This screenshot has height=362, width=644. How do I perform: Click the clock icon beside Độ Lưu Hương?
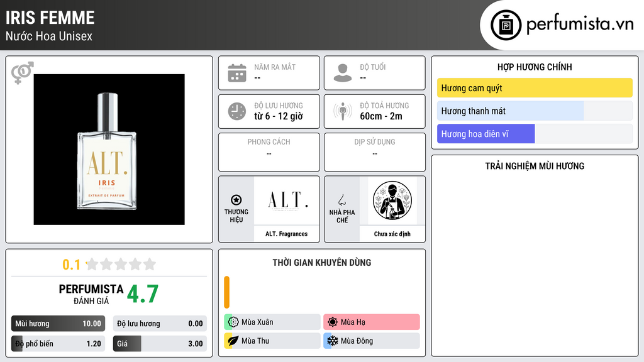(x=237, y=111)
